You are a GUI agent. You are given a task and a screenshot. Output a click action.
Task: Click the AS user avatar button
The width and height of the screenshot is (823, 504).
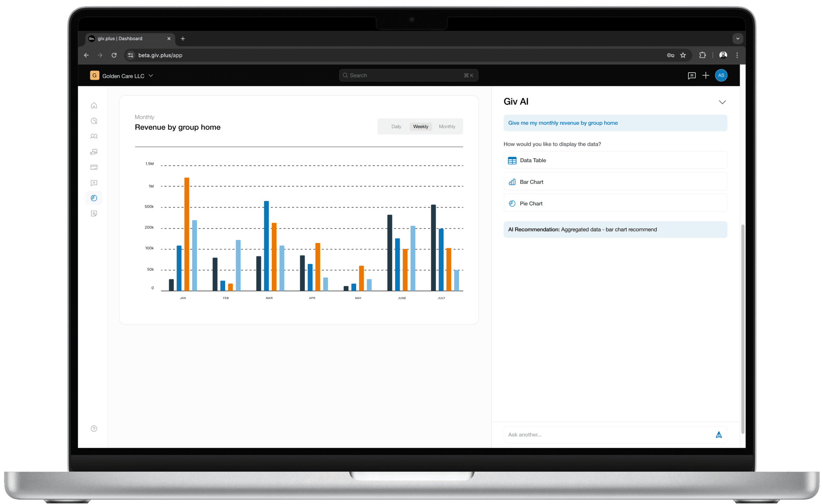click(x=721, y=75)
